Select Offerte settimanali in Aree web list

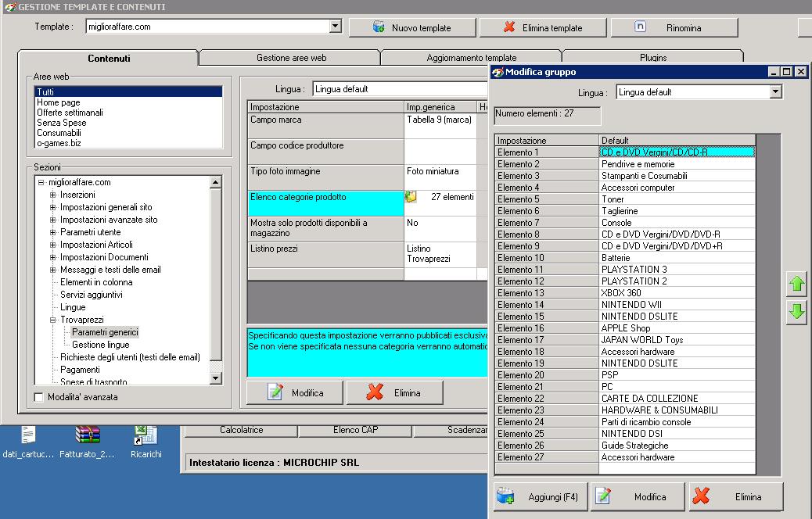click(x=128, y=113)
